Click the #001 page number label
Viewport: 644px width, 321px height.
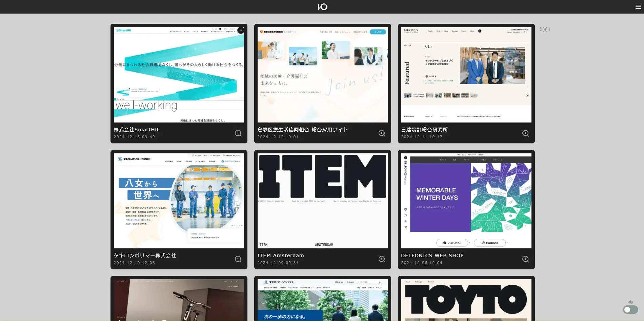[545, 30]
